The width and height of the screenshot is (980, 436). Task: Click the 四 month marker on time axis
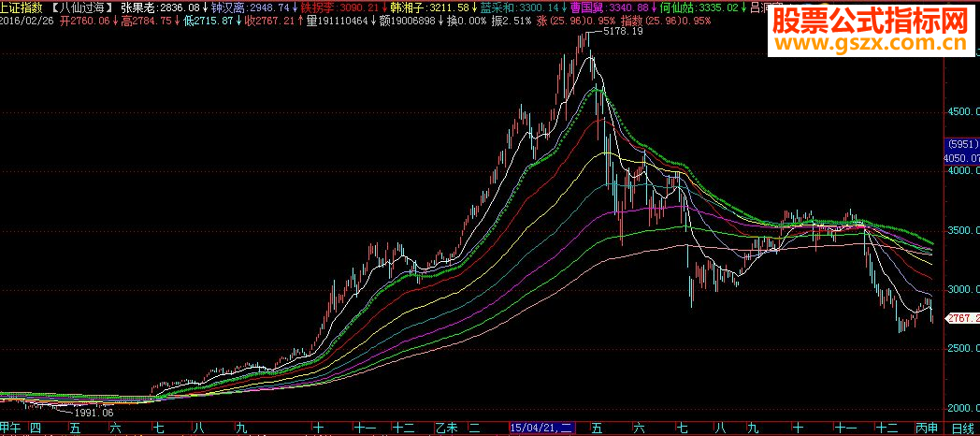point(36,429)
